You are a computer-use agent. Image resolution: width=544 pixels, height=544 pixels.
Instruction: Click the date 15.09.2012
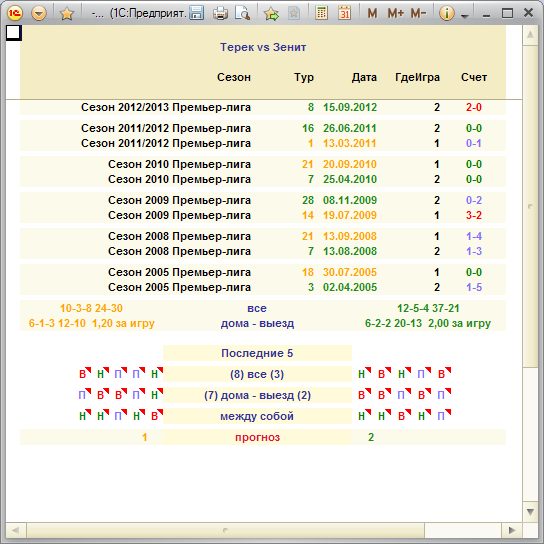click(350, 107)
